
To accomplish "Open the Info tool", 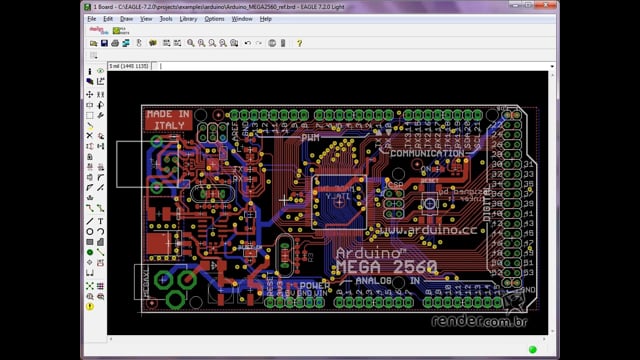I will (90, 71).
